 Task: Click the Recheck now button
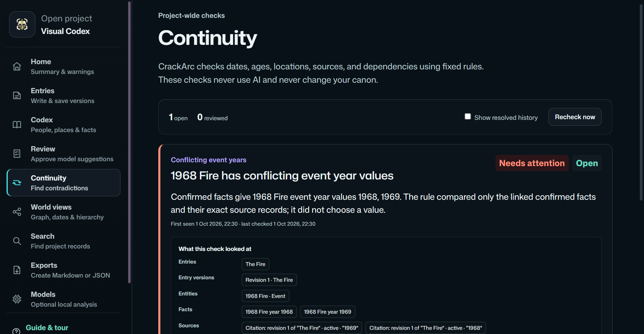click(575, 117)
